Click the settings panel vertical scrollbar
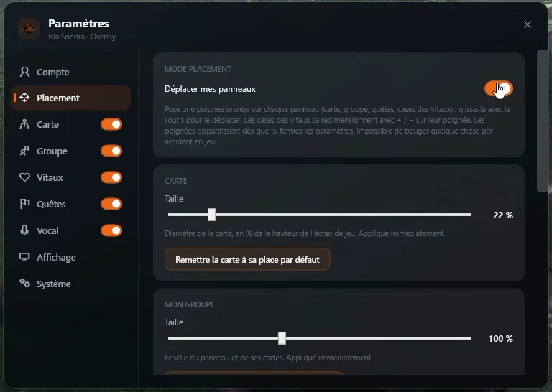Viewport: 552px width, 392px height. click(x=542, y=121)
